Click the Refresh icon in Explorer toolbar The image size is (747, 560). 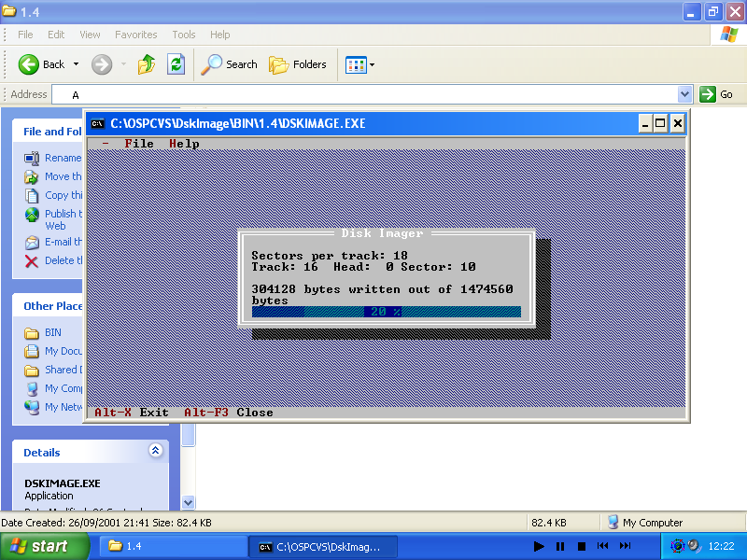176,64
